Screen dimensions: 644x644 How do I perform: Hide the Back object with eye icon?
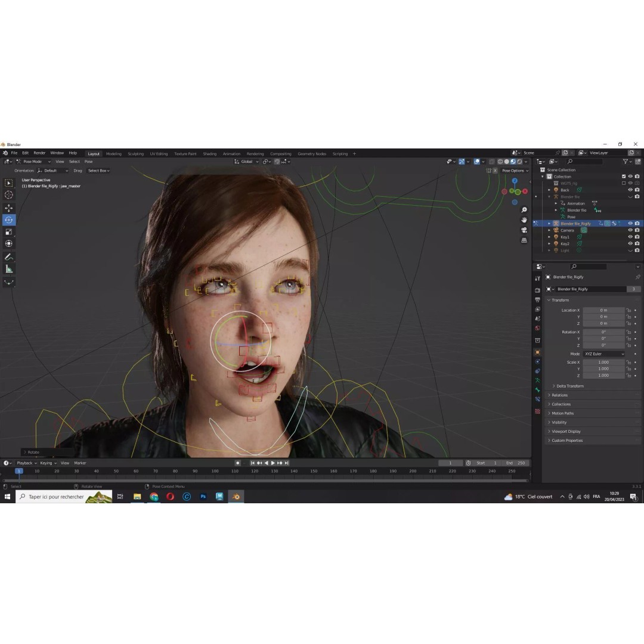click(x=630, y=190)
